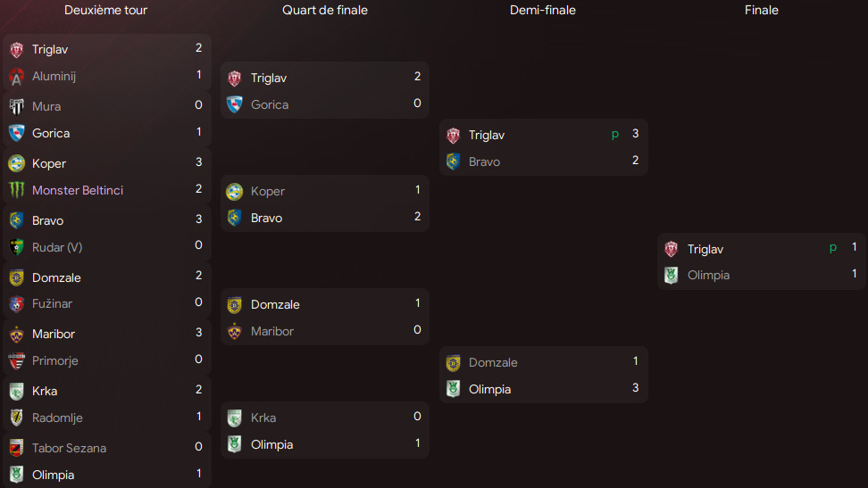Click the Deuxième tour round header
Screen dimensions: 868x488
click(x=105, y=11)
